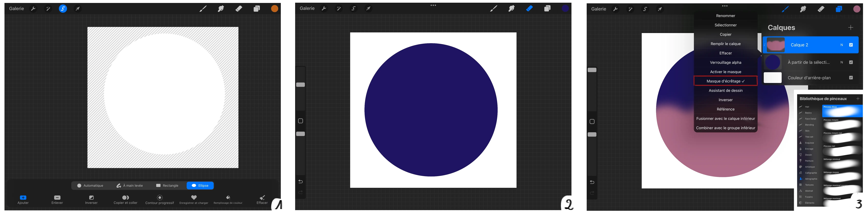Tap the Enlever selection icon
868x215 pixels.
[57, 197]
